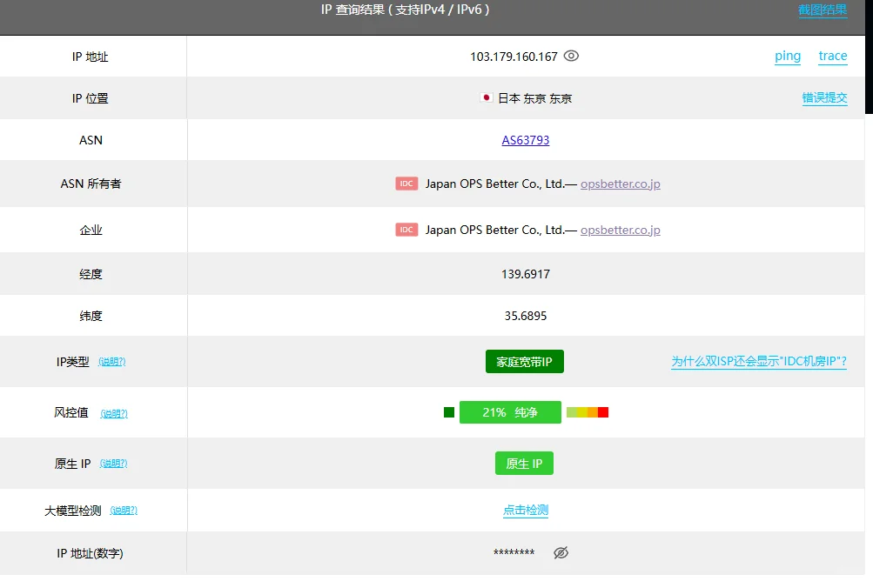Open 说明 help next to IP类型

click(111, 362)
